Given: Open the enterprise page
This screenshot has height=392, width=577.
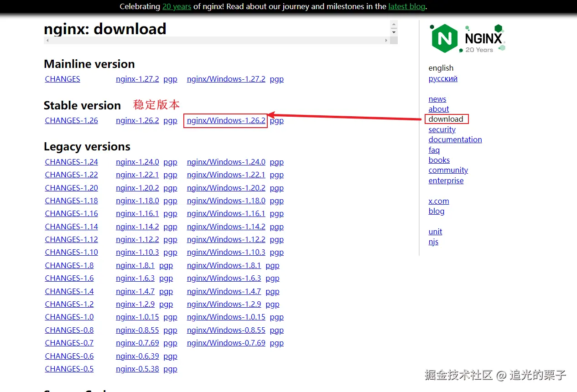Looking at the screenshot, I should [446, 181].
